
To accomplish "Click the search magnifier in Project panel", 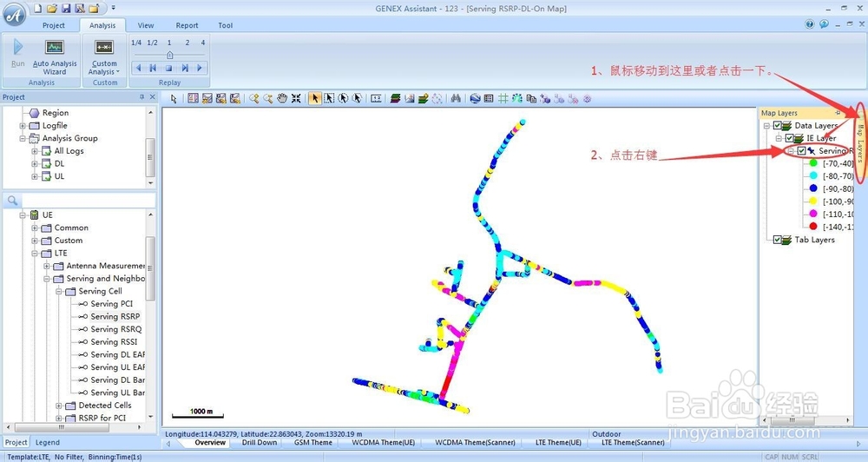I will [12, 201].
